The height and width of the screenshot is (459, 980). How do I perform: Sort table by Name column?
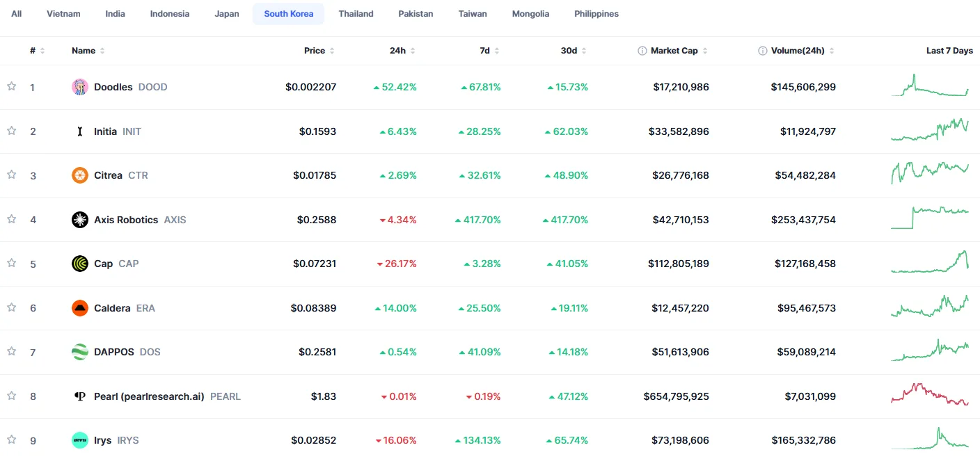click(x=88, y=51)
